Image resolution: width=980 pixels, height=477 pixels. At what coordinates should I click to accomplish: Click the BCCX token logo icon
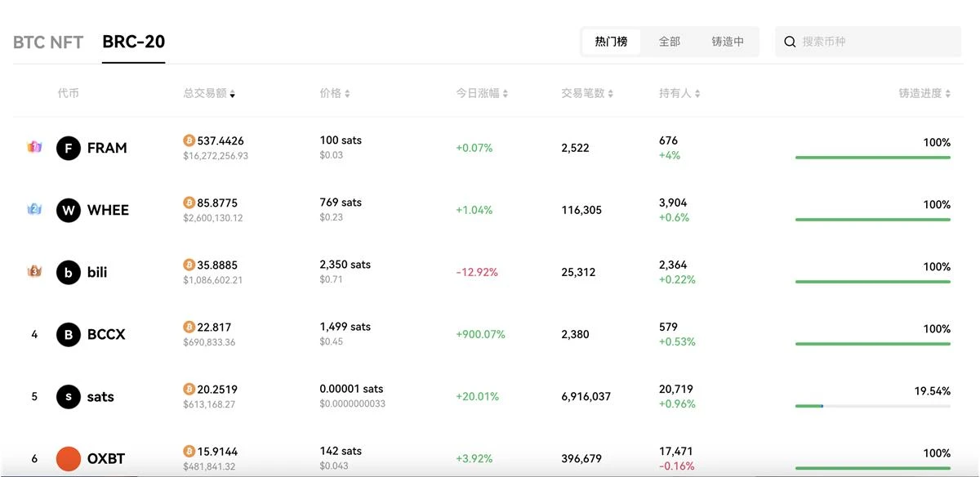tap(69, 334)
